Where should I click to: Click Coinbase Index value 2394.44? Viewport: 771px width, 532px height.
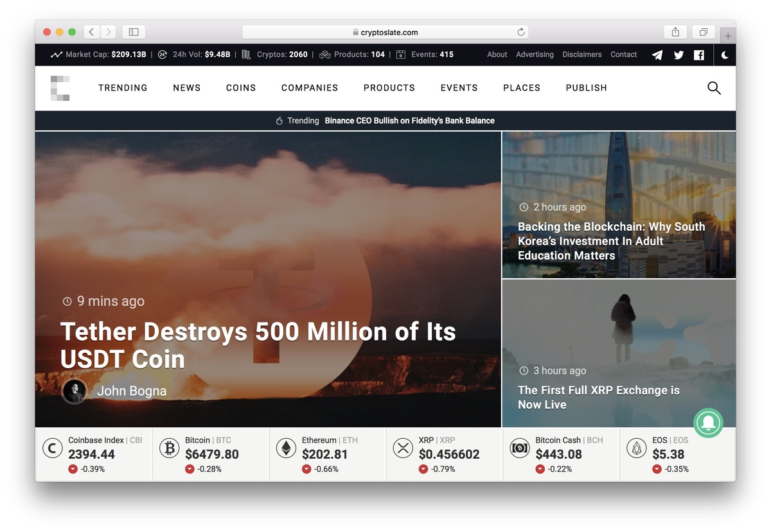[92, 454]
